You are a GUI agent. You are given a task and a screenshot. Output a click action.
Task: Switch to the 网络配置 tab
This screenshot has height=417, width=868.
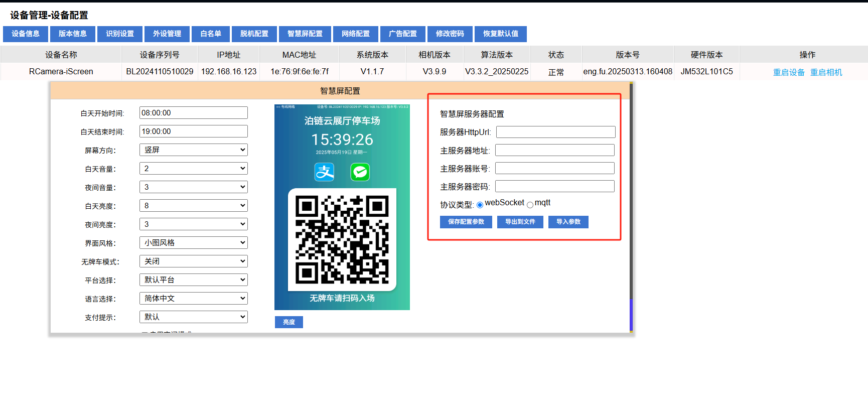pos(356,34)
